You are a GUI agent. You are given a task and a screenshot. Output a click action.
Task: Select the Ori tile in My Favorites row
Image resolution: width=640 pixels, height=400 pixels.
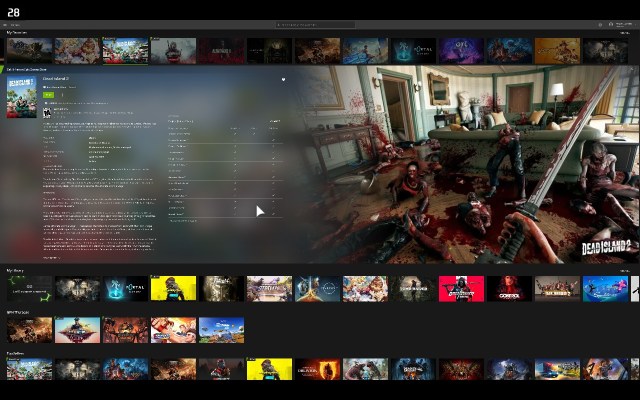tap(461, 51)
